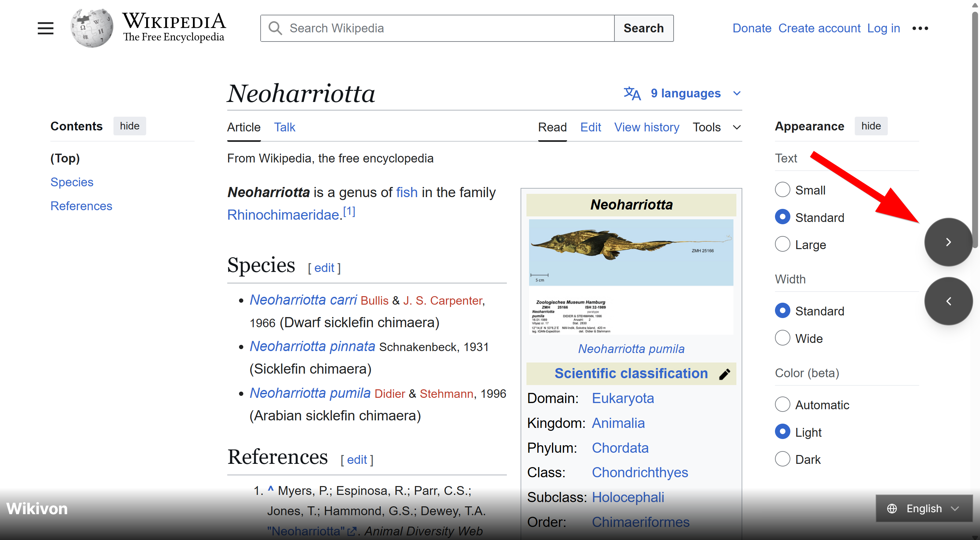The height and width of the screenshot is (540, 980).
Task: Jump to Species section in Contents
Action: [x=72, y=182]
